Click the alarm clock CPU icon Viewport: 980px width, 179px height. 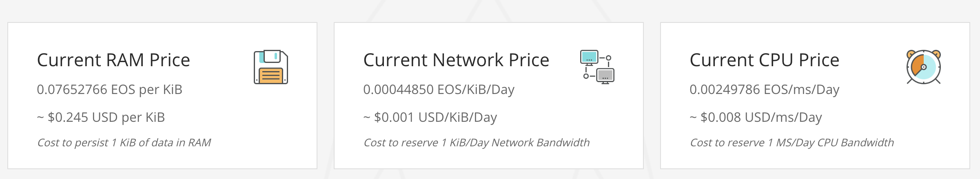924,67
